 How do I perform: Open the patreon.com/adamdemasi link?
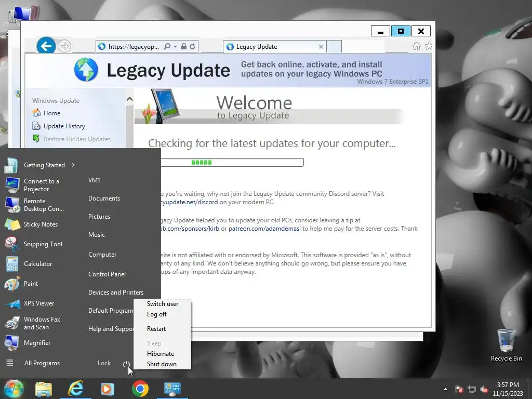point(264,229)
